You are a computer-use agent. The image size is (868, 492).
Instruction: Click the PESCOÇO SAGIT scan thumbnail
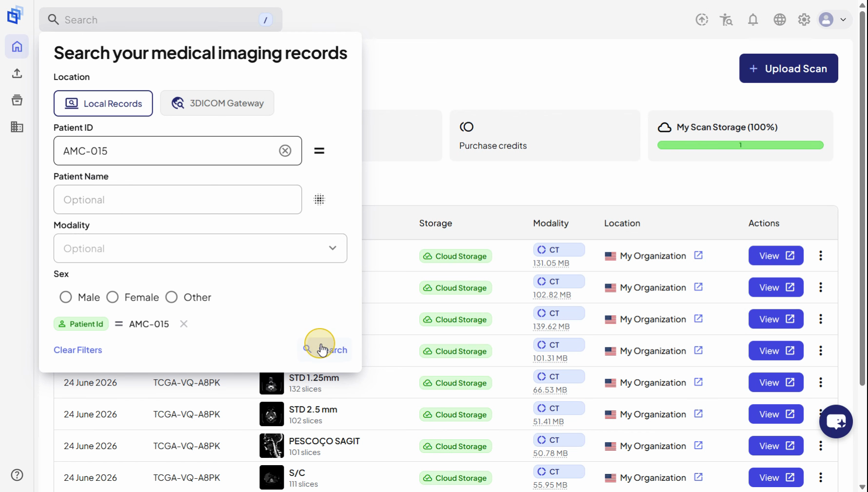point(272,446)
